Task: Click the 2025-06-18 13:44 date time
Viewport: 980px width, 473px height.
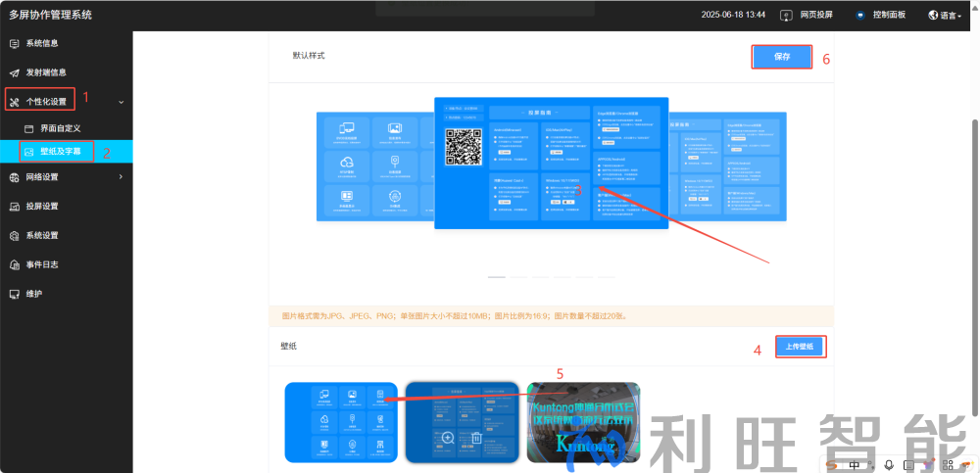Action: click(733, 15)
